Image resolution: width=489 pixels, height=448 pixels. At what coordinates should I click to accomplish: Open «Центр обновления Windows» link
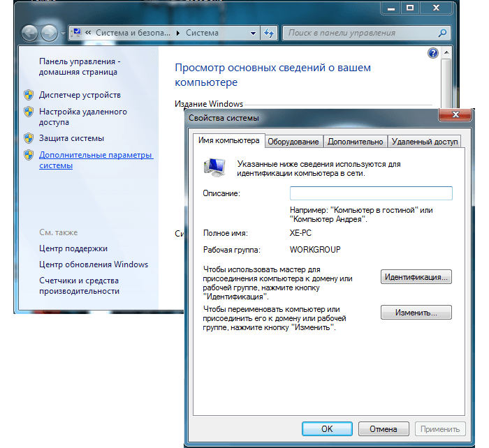pyautogui.click(x=94, y=264)
